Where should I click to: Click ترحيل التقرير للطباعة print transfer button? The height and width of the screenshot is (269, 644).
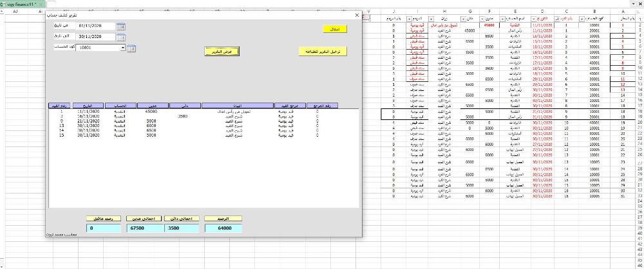pyautogui.click(x=323, y=52)
